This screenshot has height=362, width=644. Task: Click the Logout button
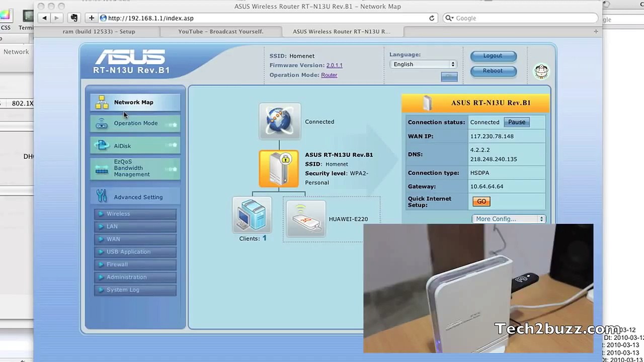tap(493, 56)
